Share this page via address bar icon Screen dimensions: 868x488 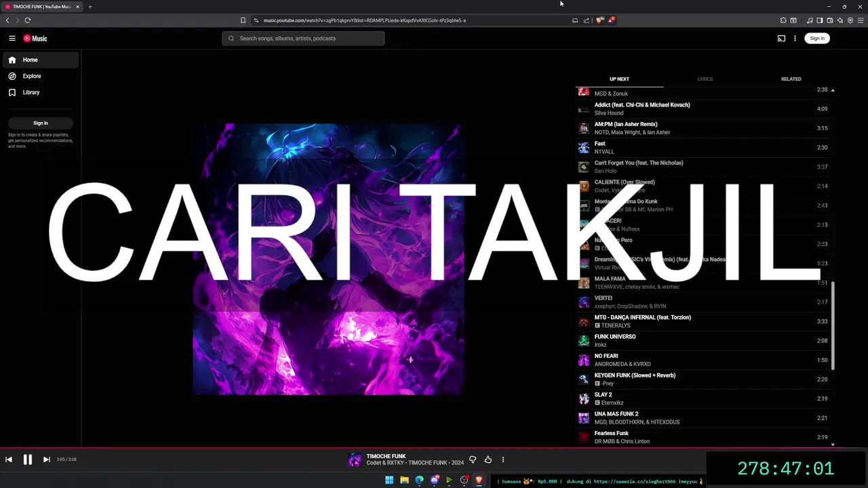tap(587, 20)
